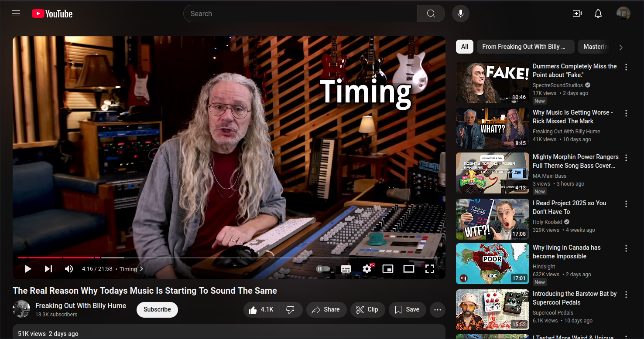644x339 pixels.
Task: Open the Holy Koolaid channel name
Action: tap(547, 222)
